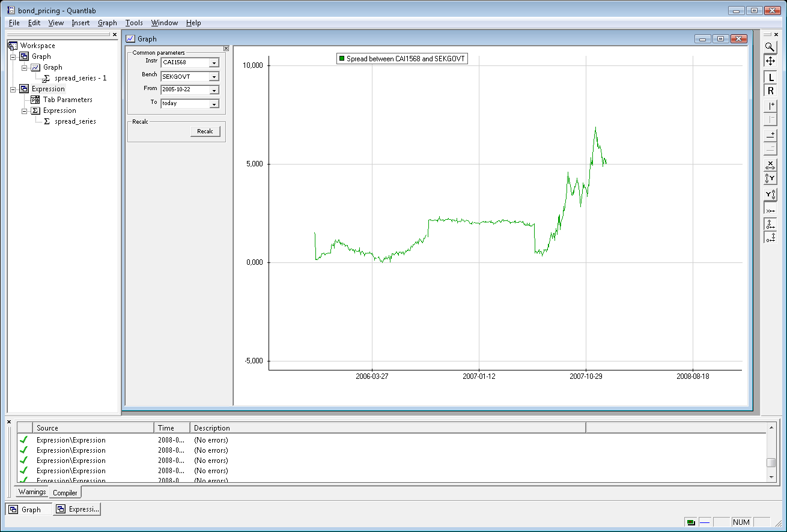Click the blue line status bar icon
Image resolution: width=787 pixels, height=532 pixels.
coord(705,522)
